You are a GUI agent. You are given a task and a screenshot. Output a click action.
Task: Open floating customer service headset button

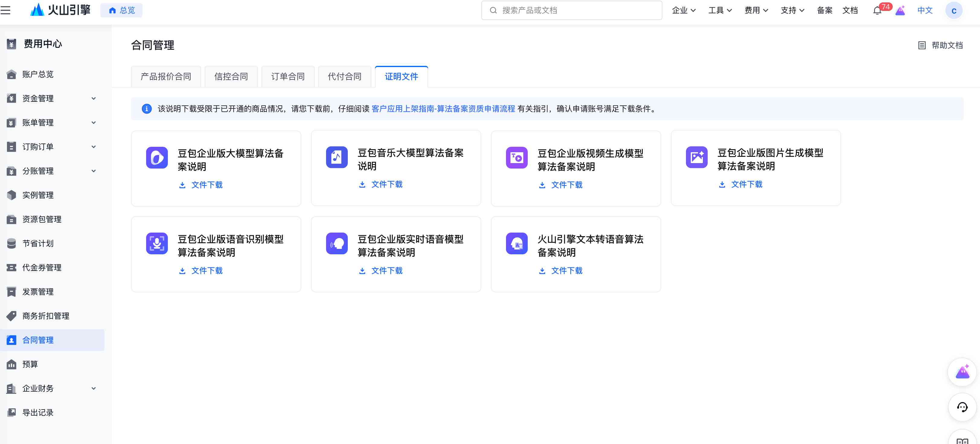coord(962,407)
